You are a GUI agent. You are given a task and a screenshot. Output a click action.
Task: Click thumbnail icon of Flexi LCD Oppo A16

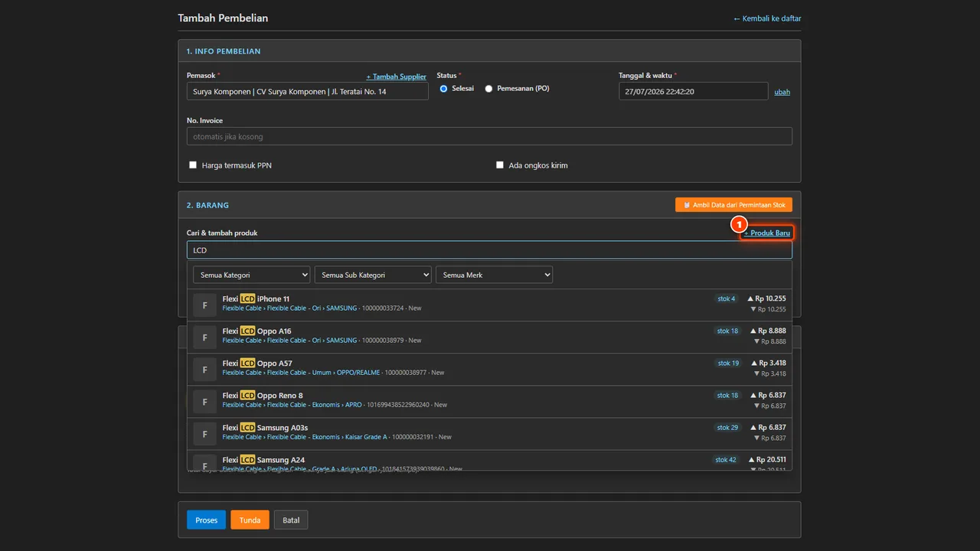204,337
